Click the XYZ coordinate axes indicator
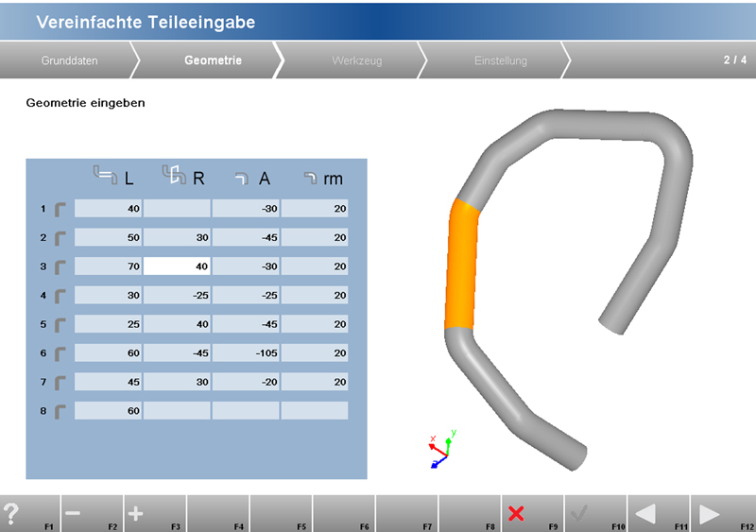 click(x=441, y=450)
